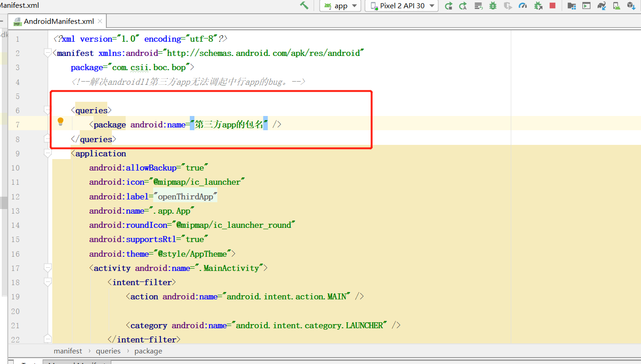Viewport: 641px width, 364px height.
Task: Stop the running application
Action: (553, 6)
